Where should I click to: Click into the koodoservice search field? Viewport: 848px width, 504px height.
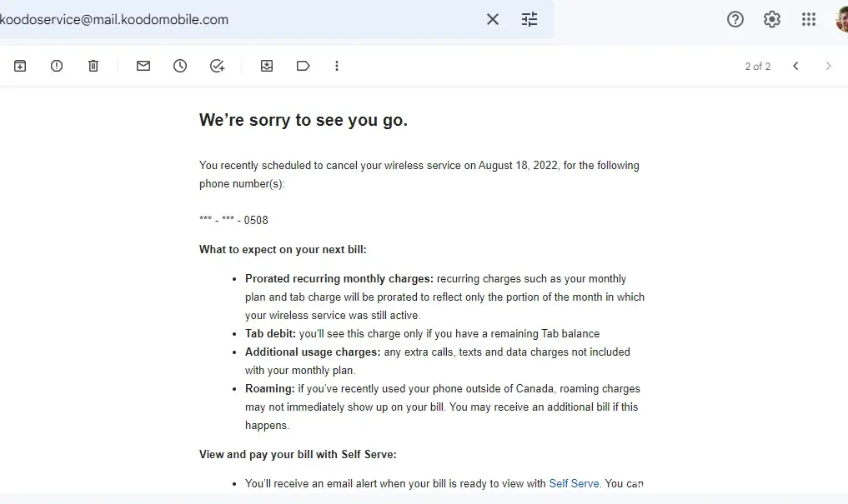[x=250, y=19]
